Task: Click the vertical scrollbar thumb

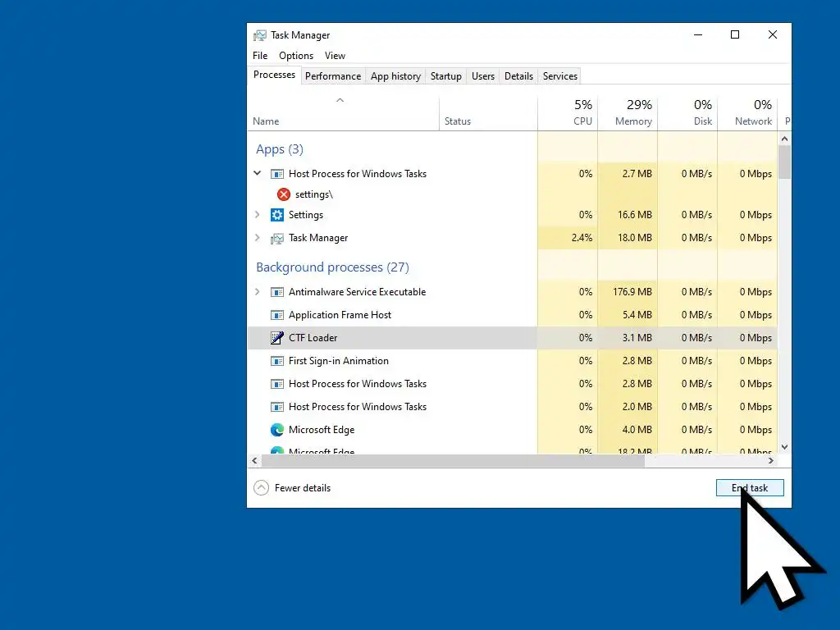Action: (x=784, y=162)
